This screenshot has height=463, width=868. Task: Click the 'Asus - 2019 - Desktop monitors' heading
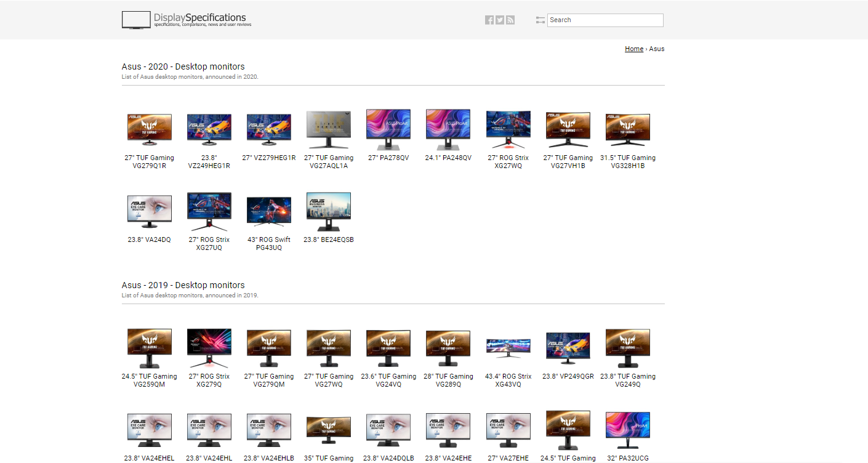pos(183,285)
